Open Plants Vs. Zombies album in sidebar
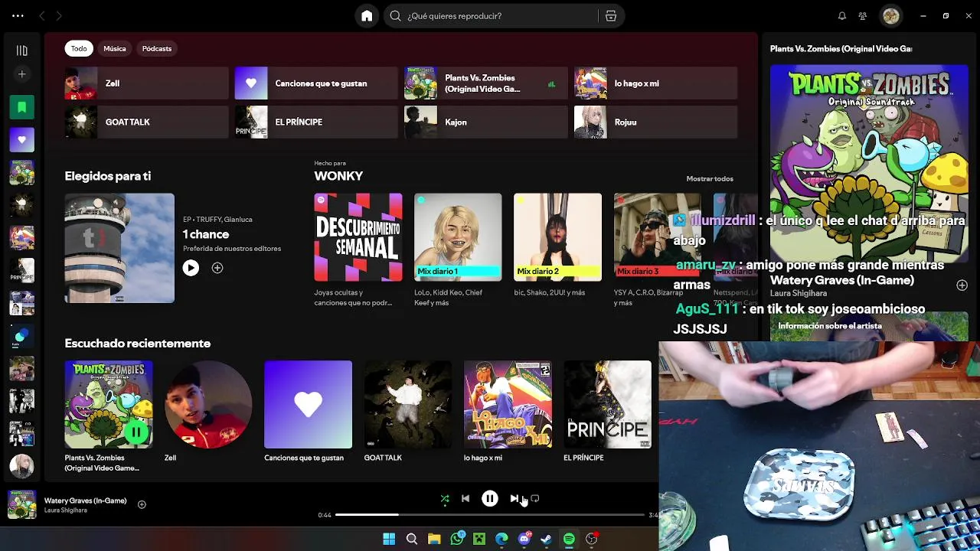 (21, 173)
